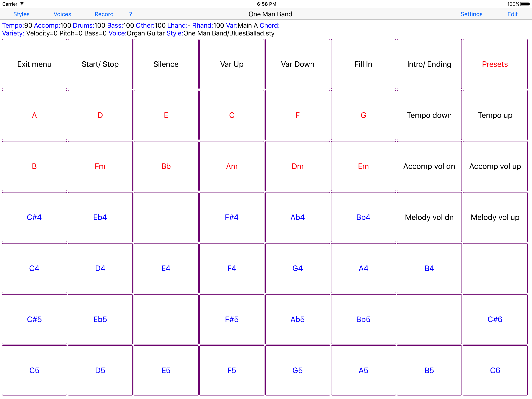Viewport: 532px width, 399px height.
Task: Play the Dm chord pad
Action: (298, 166)
